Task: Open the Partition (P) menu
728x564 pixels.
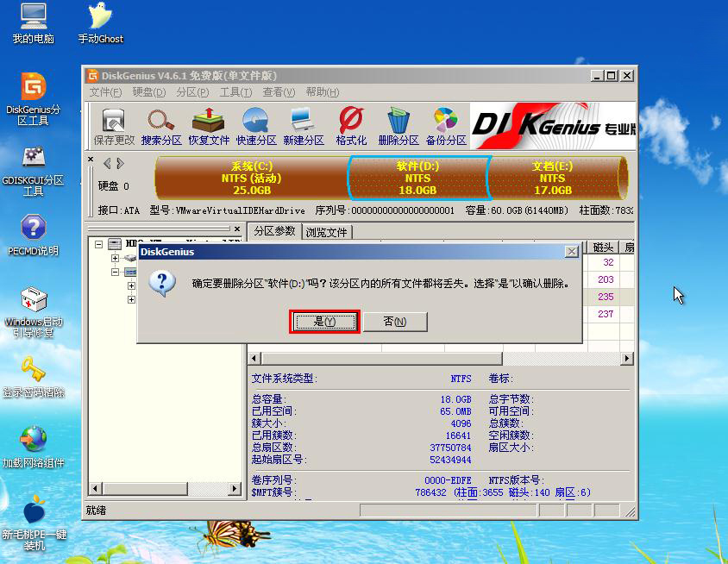Action: click(192, 92)
